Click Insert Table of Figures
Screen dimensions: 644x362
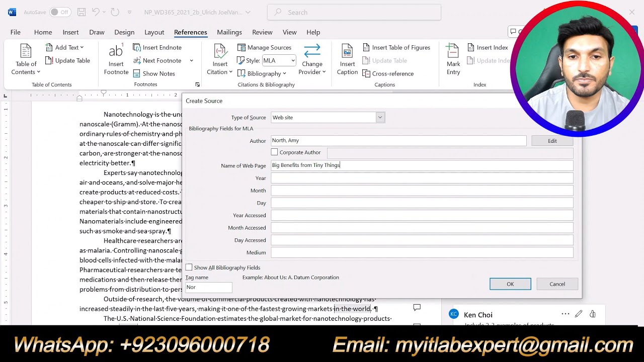click(396, 47)
